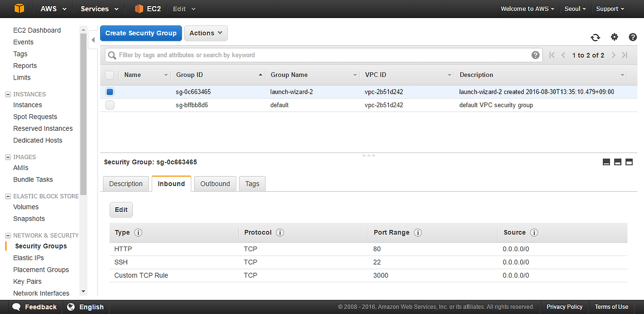Screen dimensions: 644x314
Task: Click the globe language icon in footer
Action: [x=71, y=306]
